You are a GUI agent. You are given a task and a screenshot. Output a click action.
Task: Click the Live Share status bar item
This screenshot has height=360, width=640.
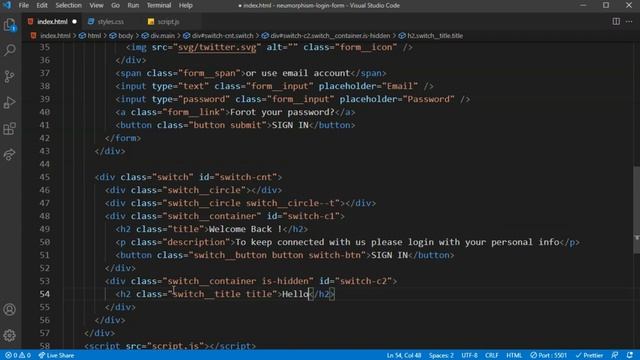[56, 355]
